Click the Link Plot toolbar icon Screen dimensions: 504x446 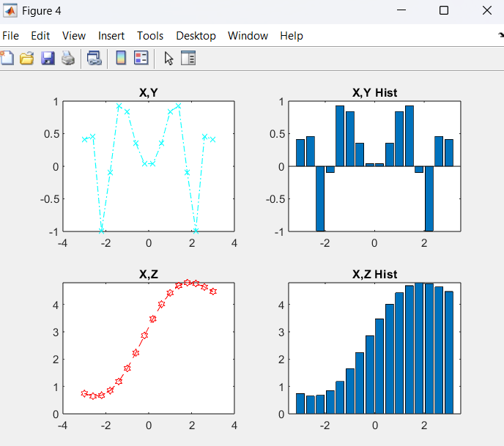click(94, 59)
